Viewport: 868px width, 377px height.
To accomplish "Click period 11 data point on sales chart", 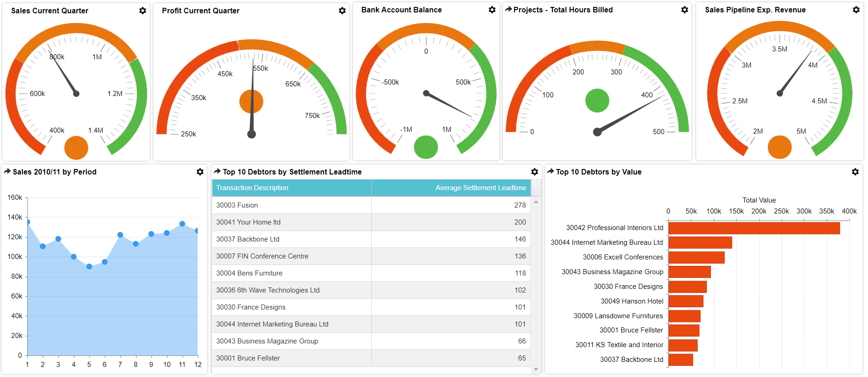I will [x=182, y=224].
